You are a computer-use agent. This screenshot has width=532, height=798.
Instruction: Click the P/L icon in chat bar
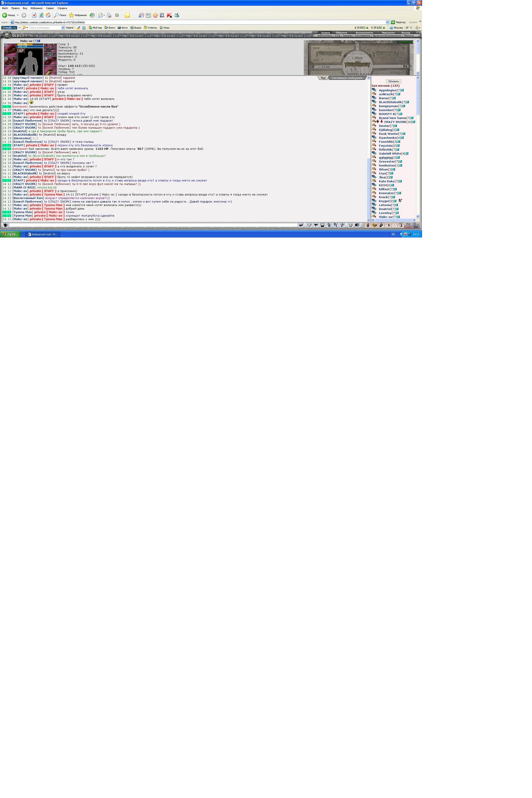point(336,225)
